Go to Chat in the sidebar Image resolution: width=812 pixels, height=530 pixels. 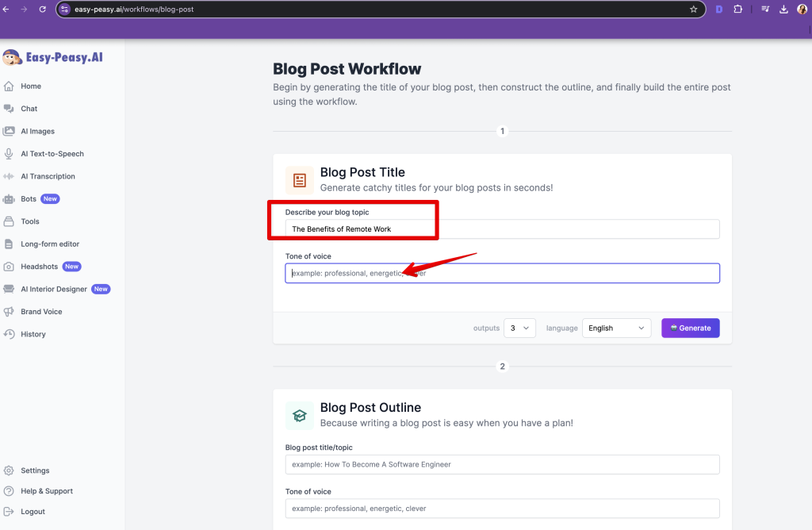tap(29, 109)
